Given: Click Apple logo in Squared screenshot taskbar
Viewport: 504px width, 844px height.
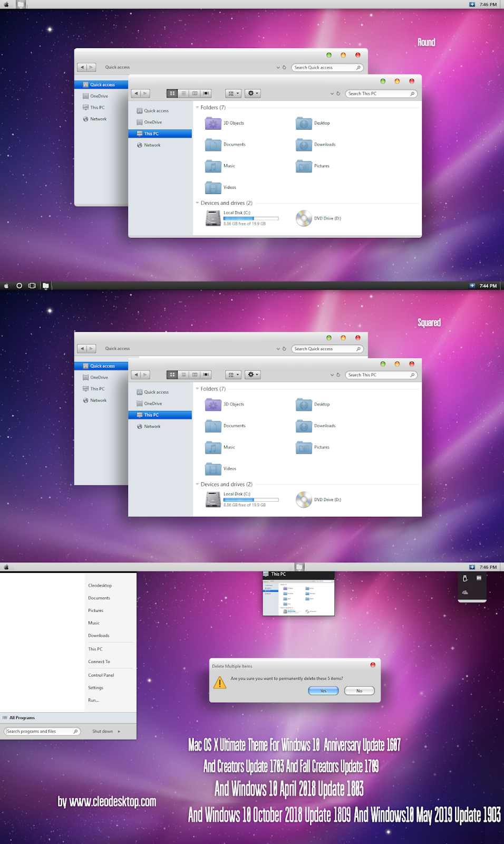Looking at the screenshot, I should coord(6,286).
